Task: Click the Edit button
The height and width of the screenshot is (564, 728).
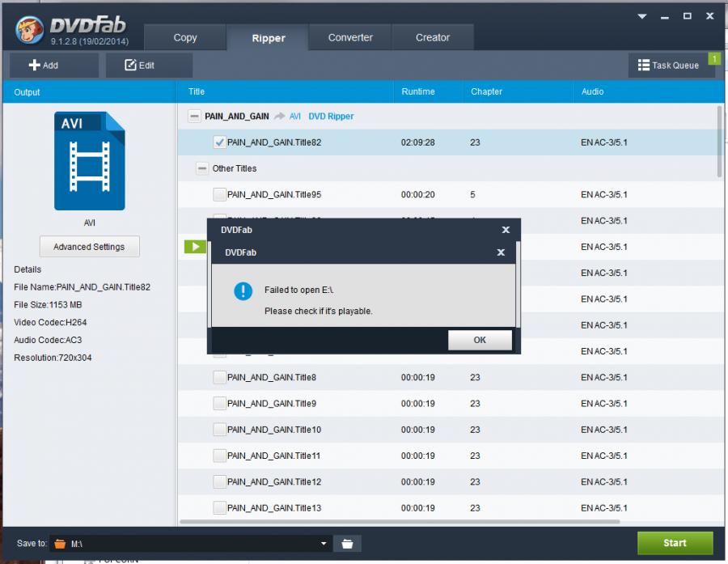Action: [x=149, y=65]
